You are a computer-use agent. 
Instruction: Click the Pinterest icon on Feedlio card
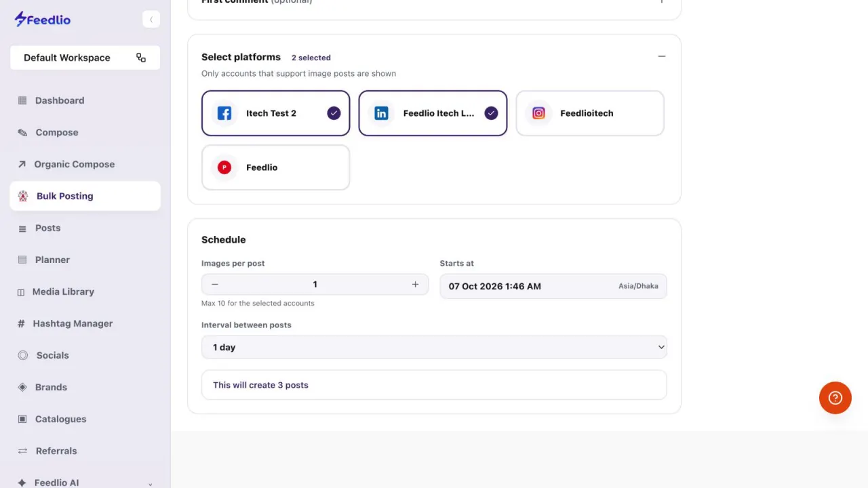[224, 167]
